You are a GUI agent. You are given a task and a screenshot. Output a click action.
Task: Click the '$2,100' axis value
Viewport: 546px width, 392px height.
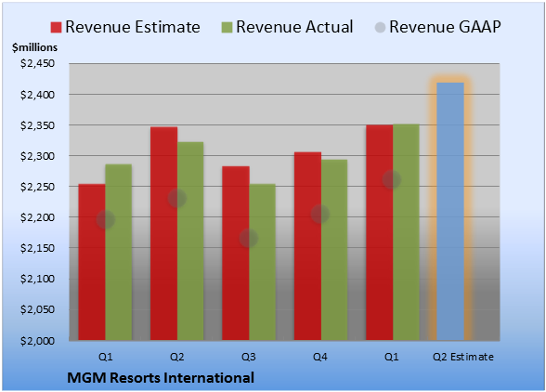37,279
